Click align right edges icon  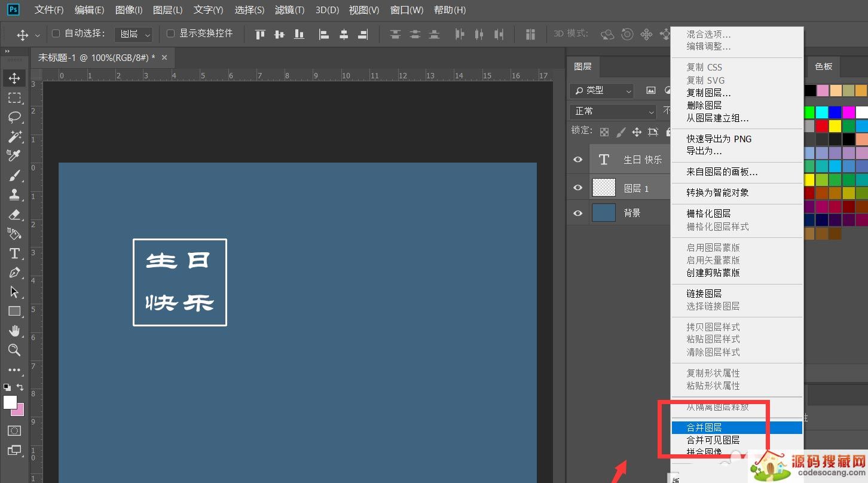(363, 35)
